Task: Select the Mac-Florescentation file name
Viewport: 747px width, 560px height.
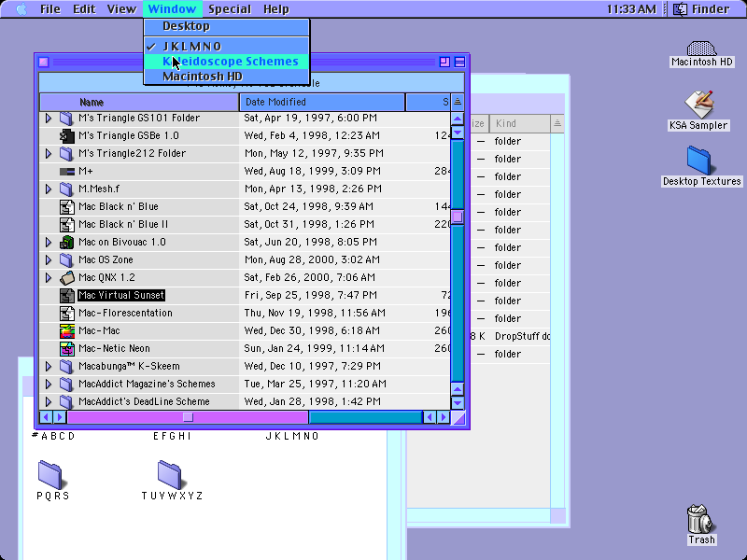Action: point(125,313)
